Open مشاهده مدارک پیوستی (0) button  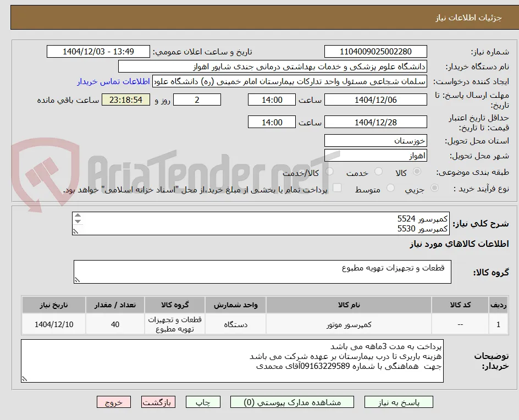pyautogui.click(x=292, y=402)
